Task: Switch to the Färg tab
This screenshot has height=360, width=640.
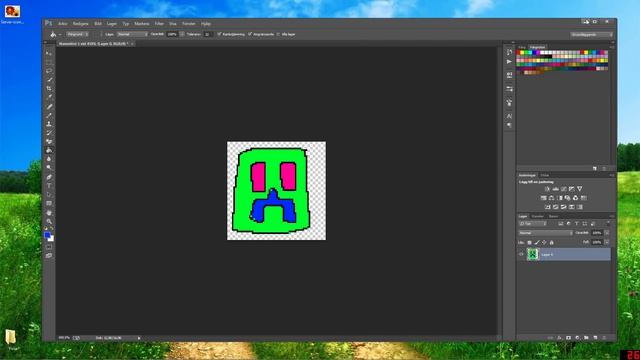Action: tap(522, 47)
